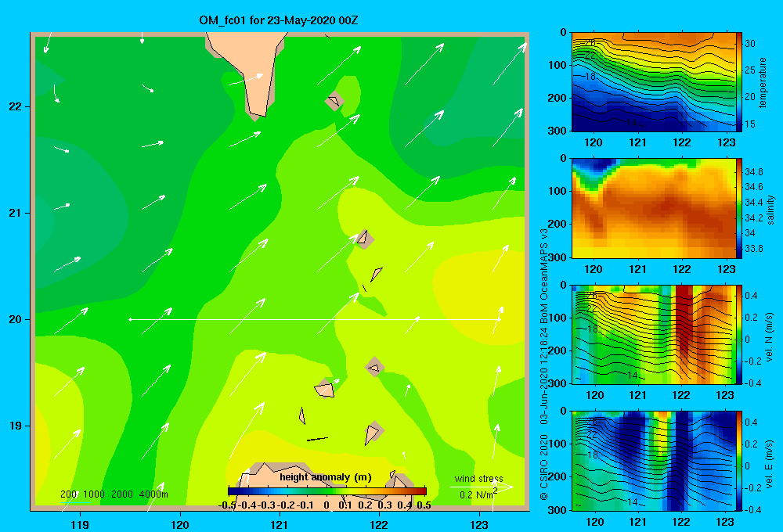Click the map title 'OM_fc01 for 23-May-2020 00Z'
Screen dimensions: 783x532
point(279,20)
